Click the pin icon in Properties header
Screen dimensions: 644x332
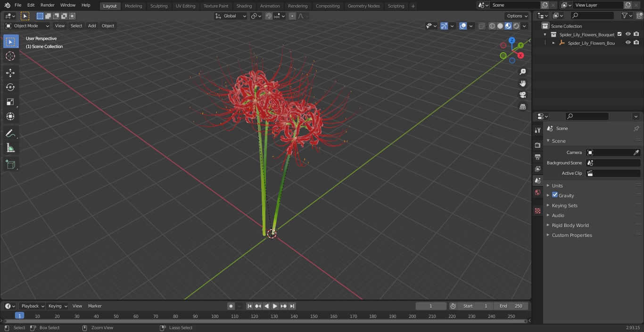[x=636, y=129]
